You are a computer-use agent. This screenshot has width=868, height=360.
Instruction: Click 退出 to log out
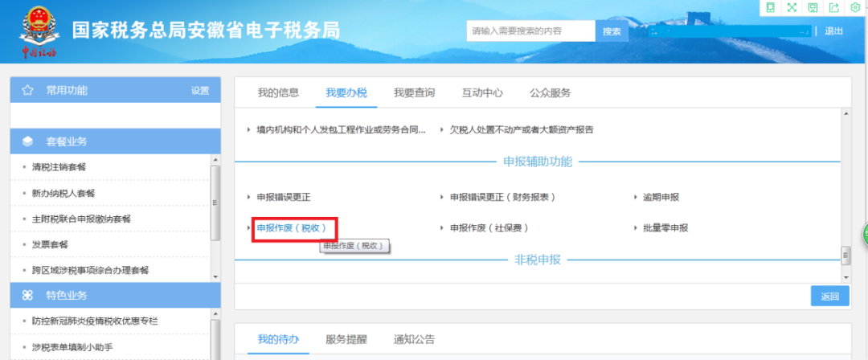pos(833,31)
